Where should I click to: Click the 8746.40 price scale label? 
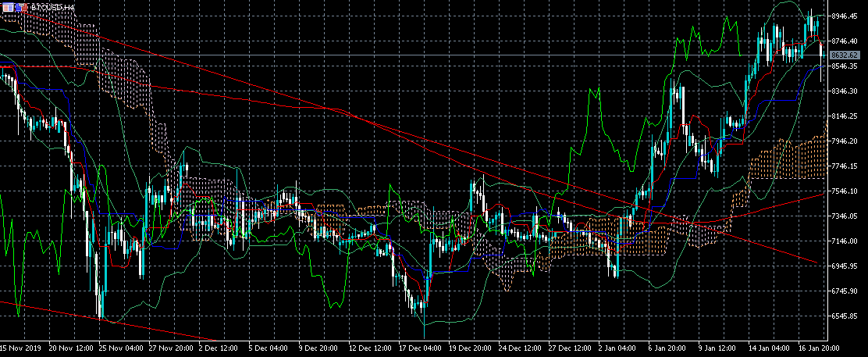click(845, 41)
